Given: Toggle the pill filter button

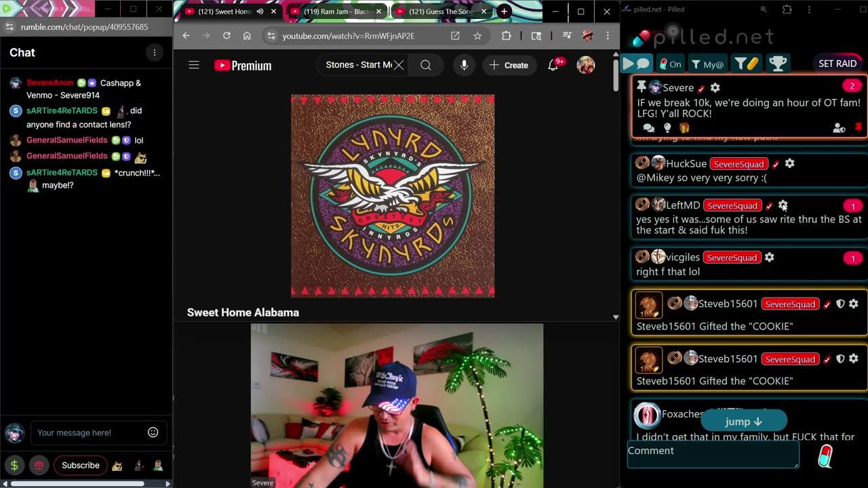Looking at the screenshot, I should (747, 64).
